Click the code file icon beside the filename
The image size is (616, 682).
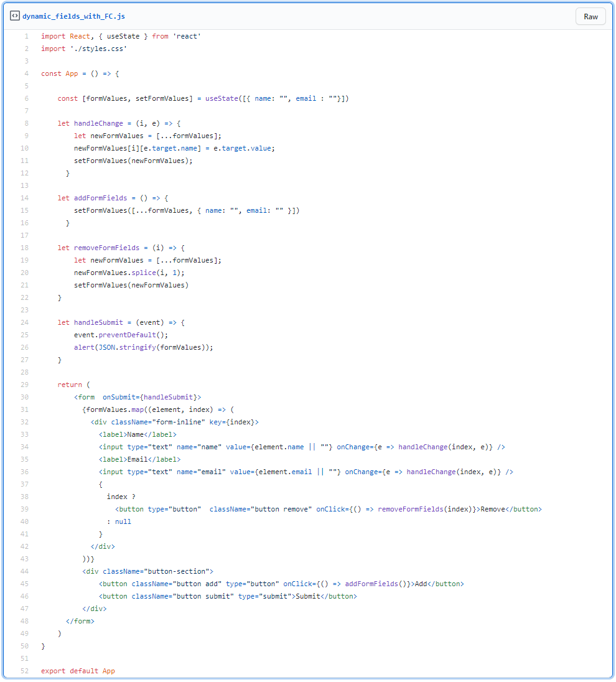[15, 16]
